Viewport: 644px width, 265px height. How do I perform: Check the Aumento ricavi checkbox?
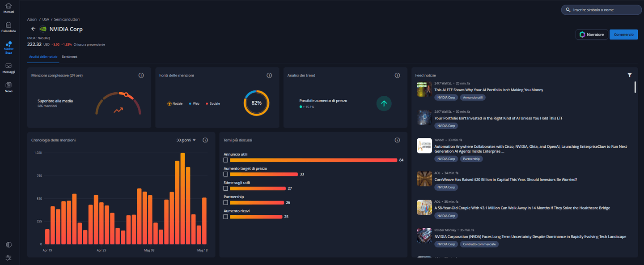[226, 217]
